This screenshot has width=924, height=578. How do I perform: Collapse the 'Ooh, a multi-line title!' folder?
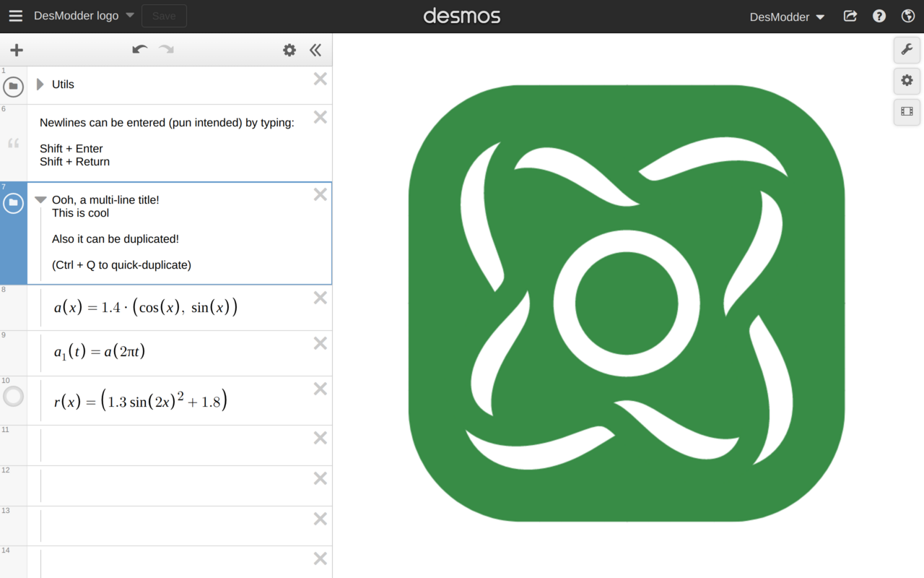pos(40,200)
